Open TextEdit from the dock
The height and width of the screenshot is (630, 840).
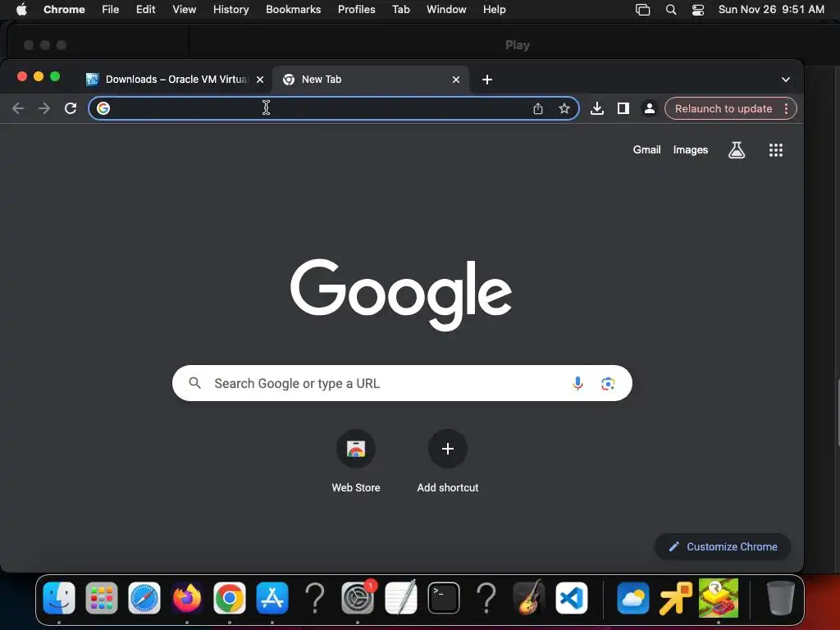pos(400,598)
